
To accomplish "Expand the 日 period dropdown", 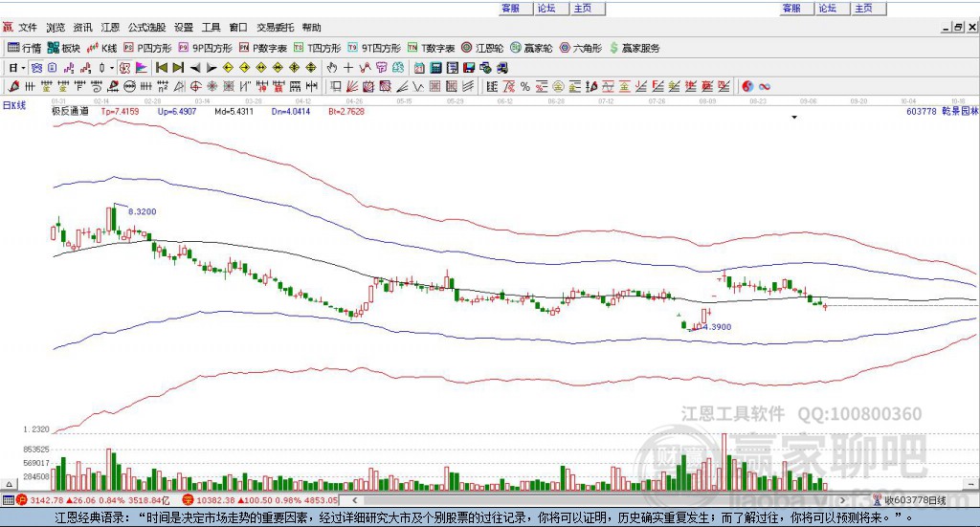I will point(23,68).
